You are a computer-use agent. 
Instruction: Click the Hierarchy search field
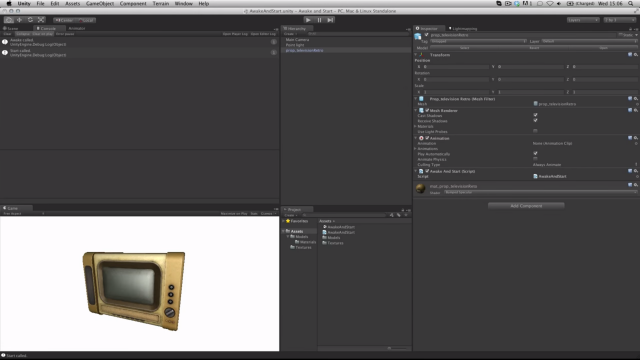357,34
